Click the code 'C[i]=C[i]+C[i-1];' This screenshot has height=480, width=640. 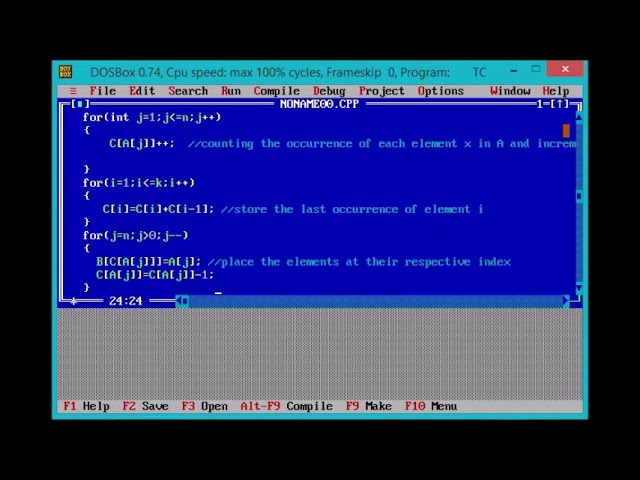tap(158, 209)
